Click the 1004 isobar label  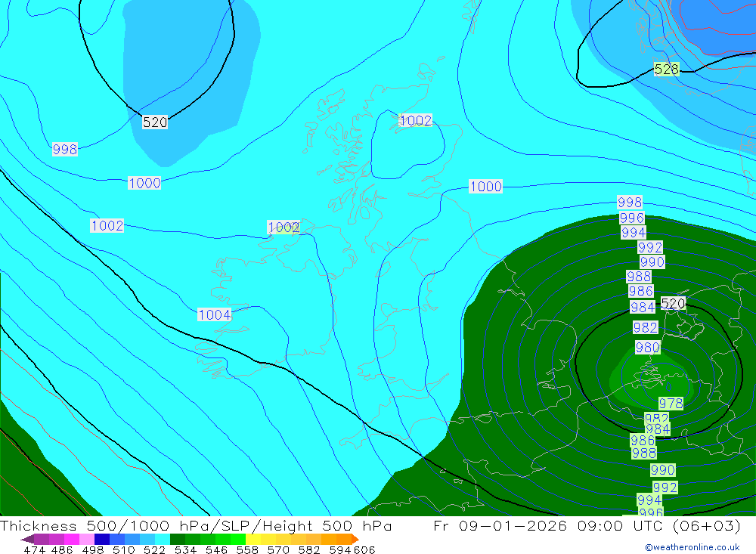coord(215,315)
